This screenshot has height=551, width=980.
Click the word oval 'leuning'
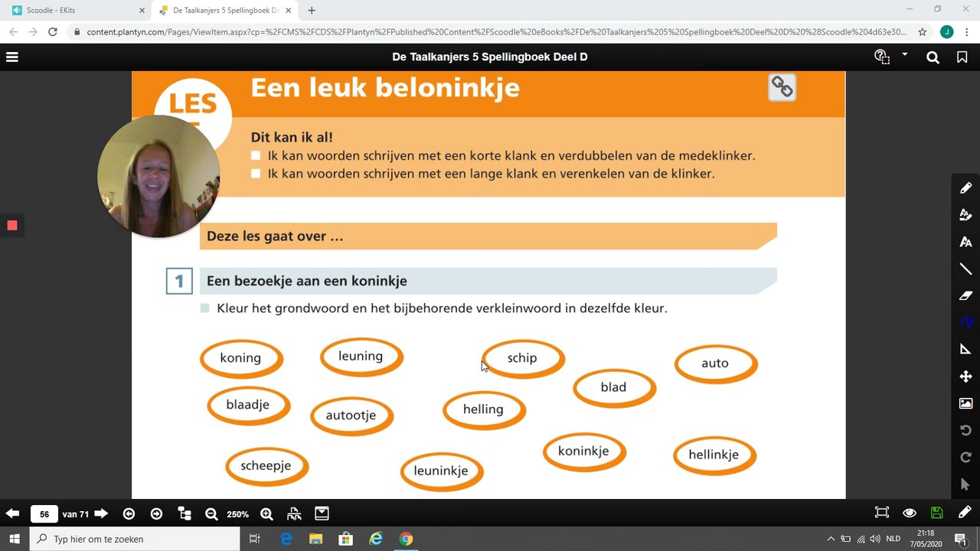361,357
